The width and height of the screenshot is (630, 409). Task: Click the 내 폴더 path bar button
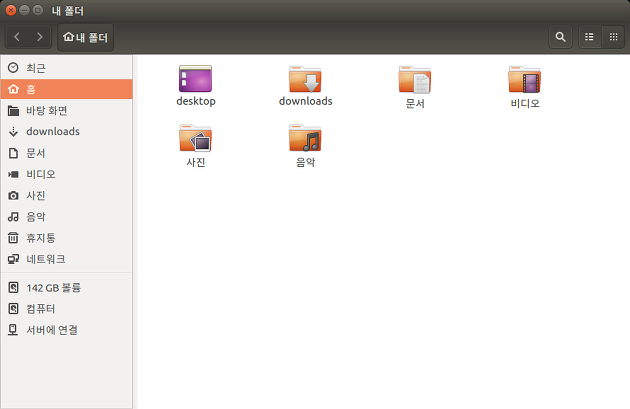(x=86, y=37)
